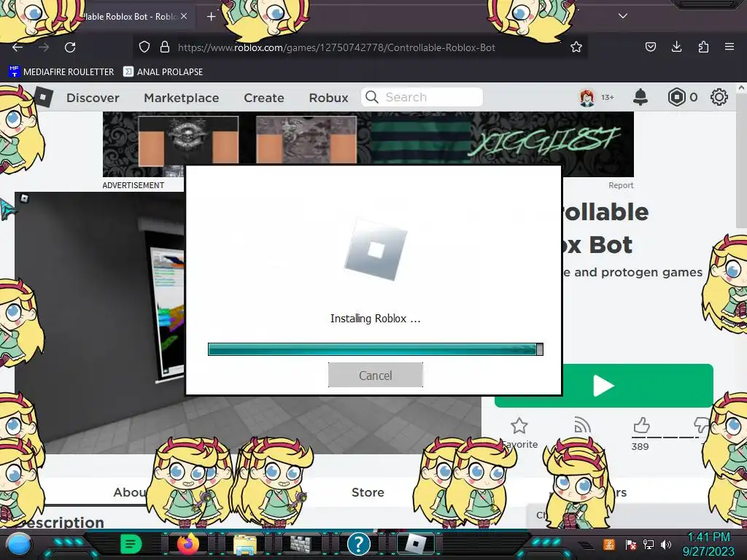
Task: Cancel the Roblox installation
Action: [x=376, y=376]
